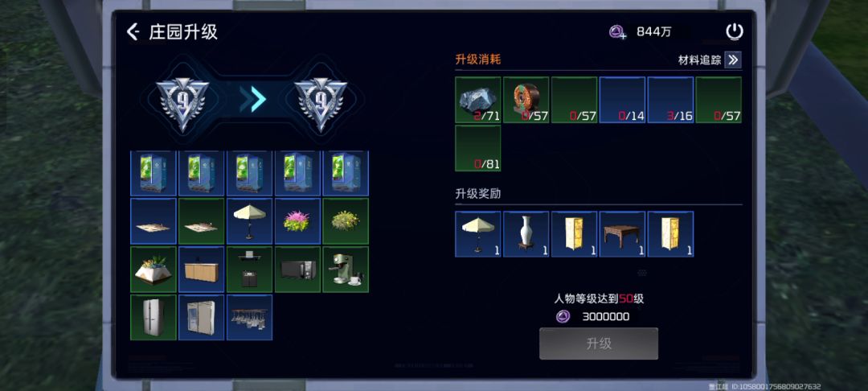Select the hanging glass rack item
Viewport: 868px width, 391px height.
click(x=249, y=317)
